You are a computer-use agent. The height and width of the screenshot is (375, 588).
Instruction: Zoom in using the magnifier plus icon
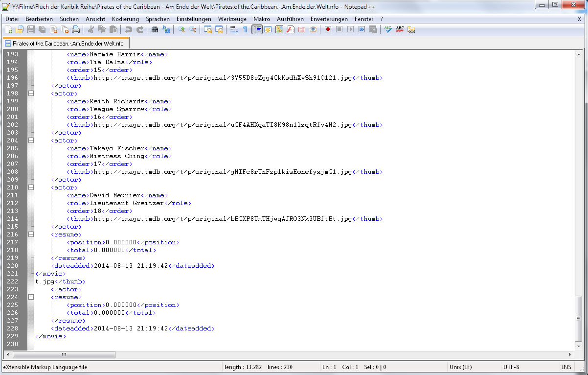click(x=181, y=30)
